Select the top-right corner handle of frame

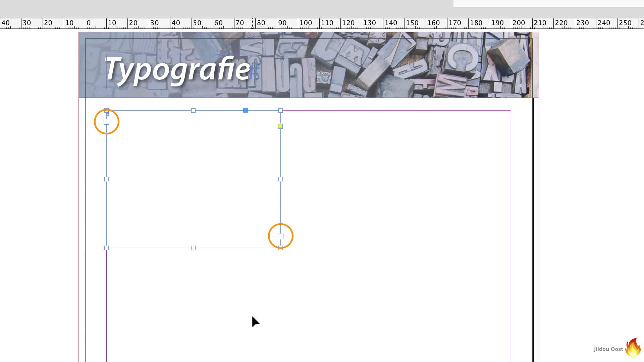coord(281,110)
